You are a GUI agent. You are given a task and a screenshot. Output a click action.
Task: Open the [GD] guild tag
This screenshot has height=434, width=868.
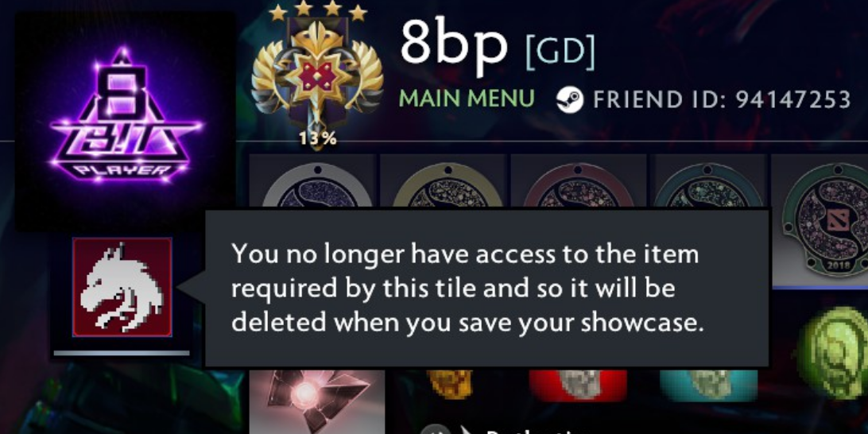560,50
